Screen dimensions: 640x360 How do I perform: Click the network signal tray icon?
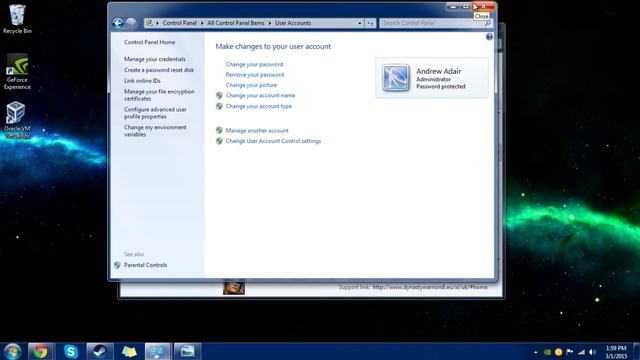coord(581,352)
